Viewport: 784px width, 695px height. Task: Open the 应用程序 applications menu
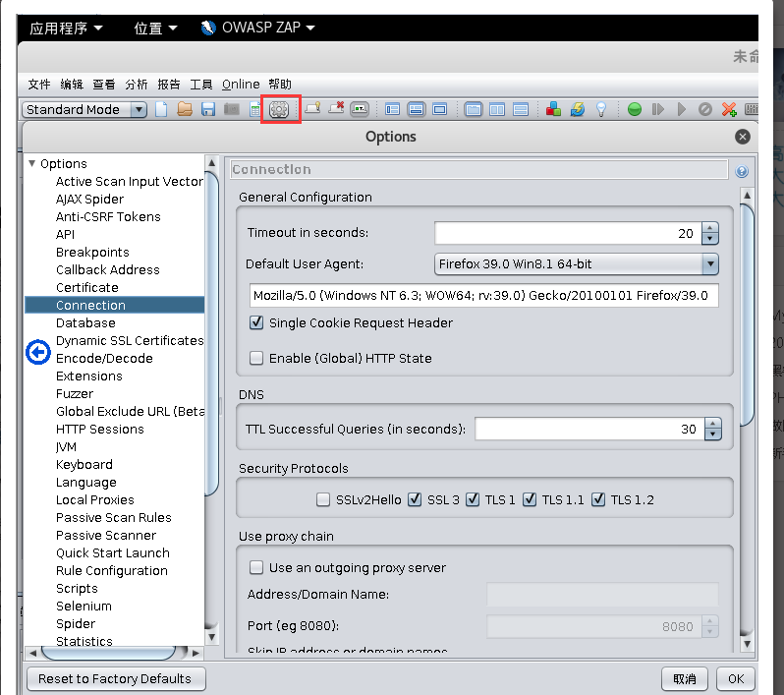(x=66, y=29)
